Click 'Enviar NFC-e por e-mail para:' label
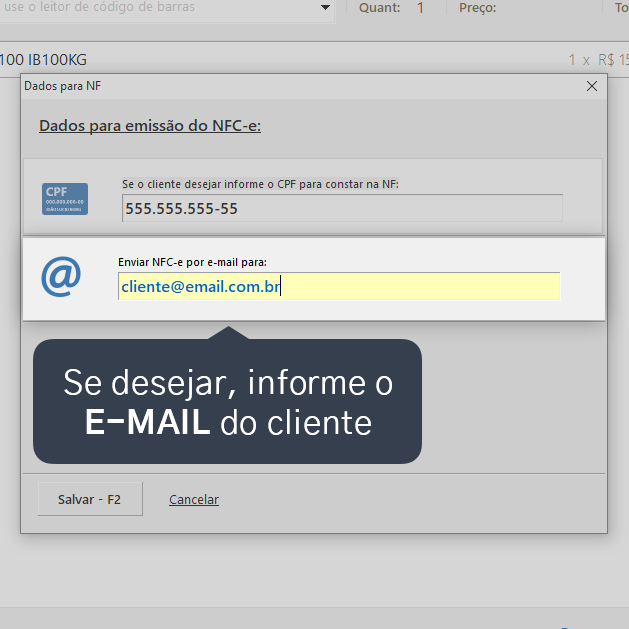Screen dimensions: 629x629 coord(192,262)
